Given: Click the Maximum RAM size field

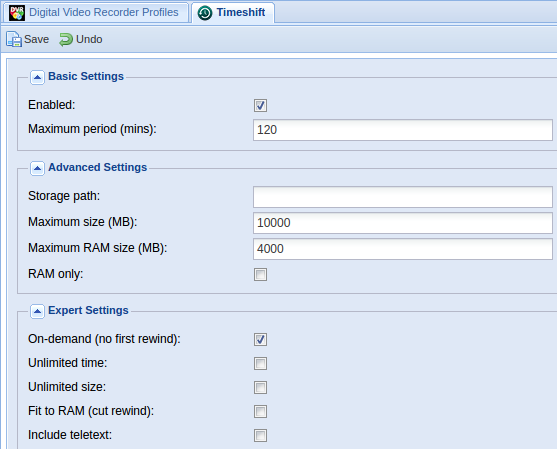Looking at the screenshot, I should tap(403, 249).
